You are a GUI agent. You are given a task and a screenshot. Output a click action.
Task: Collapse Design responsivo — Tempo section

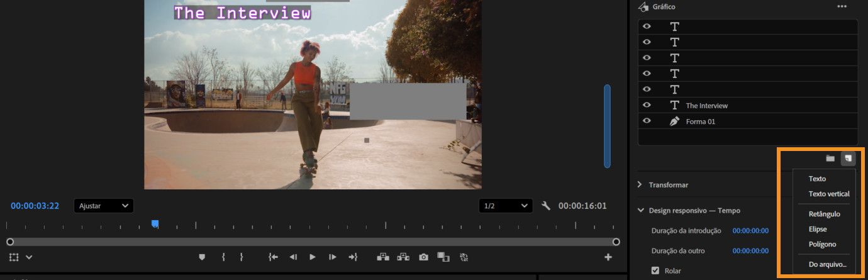pos(640,211)
